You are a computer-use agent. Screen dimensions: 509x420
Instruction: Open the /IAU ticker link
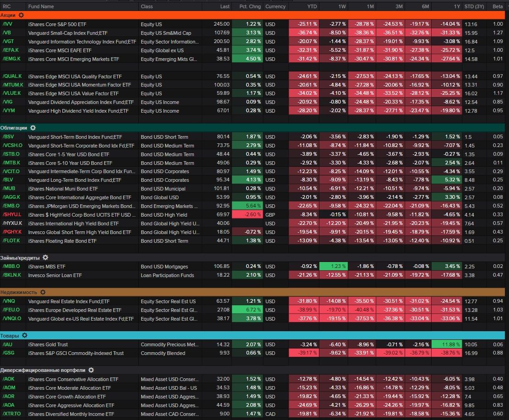coord(7,344)
